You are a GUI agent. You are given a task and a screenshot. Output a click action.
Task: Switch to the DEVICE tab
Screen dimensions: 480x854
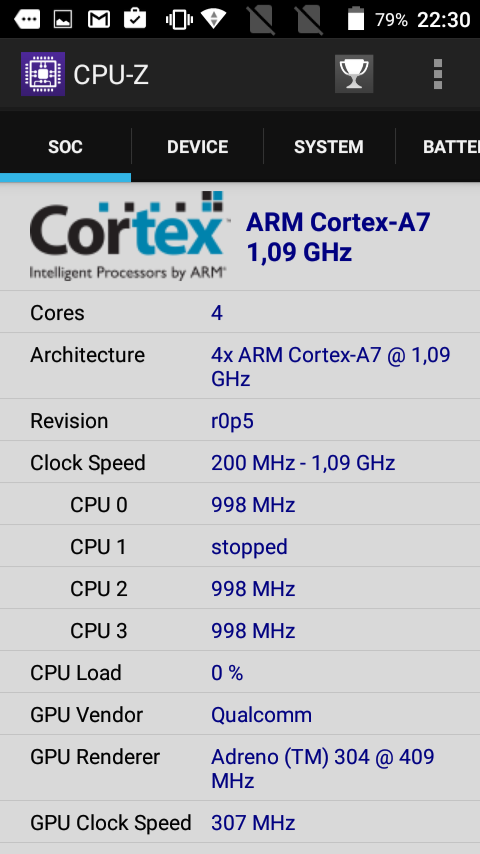[x=197, y=147]
